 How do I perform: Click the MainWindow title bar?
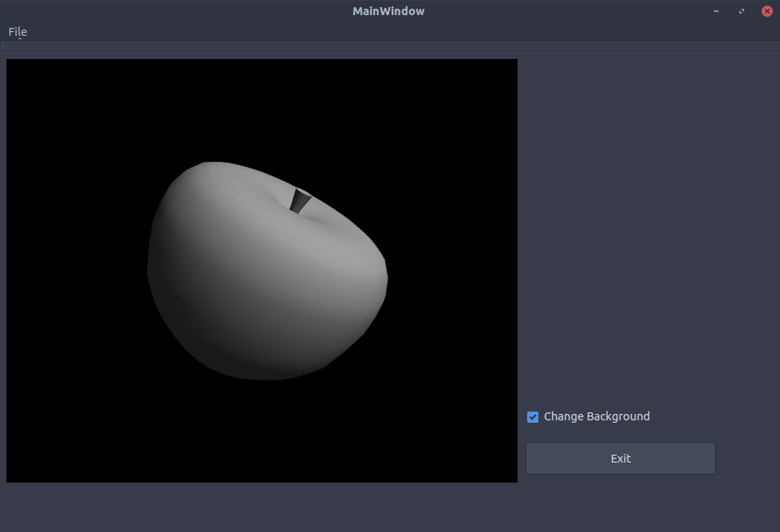[388, 10]
